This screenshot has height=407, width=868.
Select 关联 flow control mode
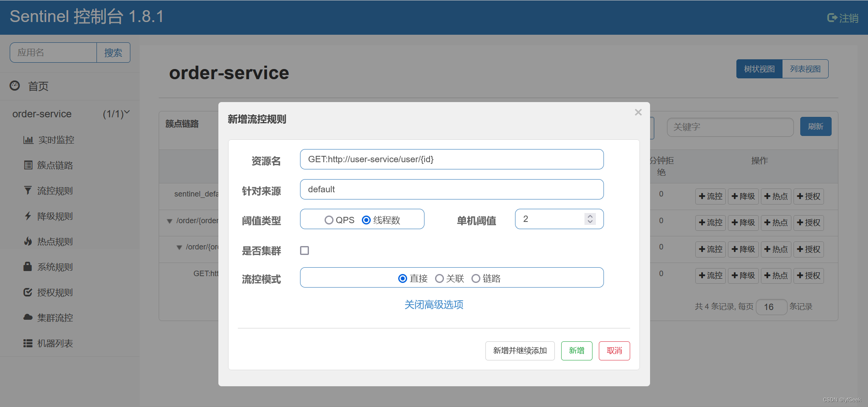pyautogui.click(x=439, y=278)
